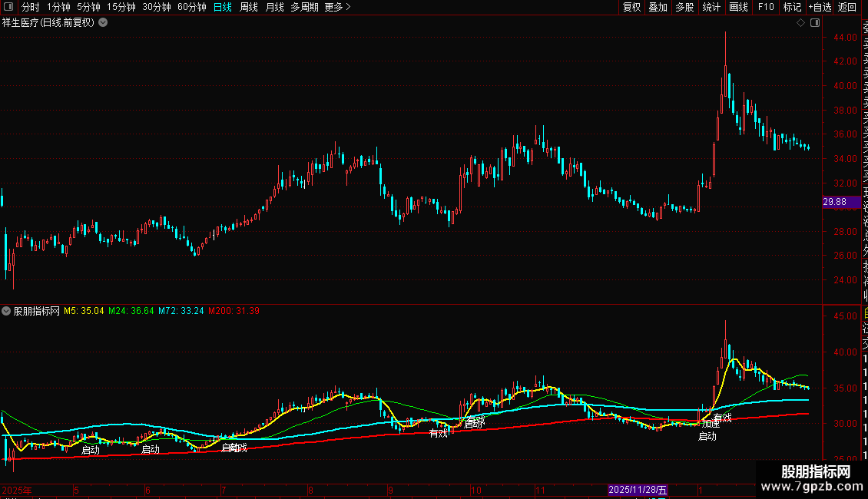Open F10 company information
Screen dimensions: 868x499
point(766,8)
